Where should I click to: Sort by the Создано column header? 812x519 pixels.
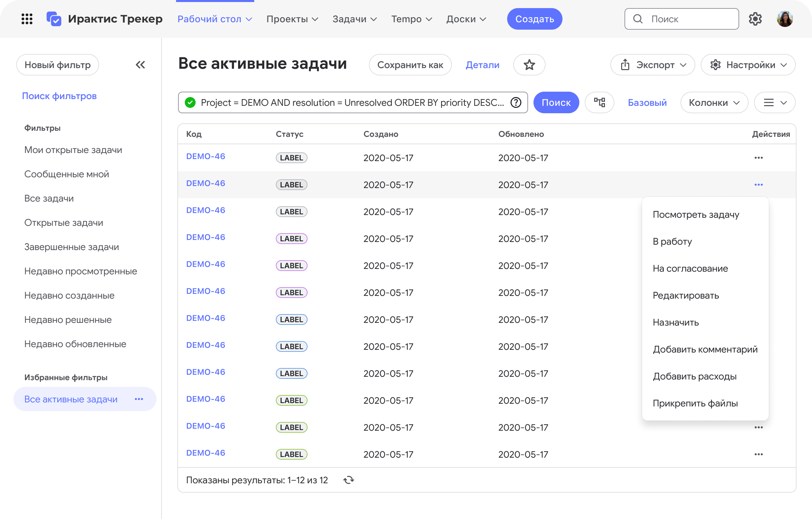(x=381, y=134)
